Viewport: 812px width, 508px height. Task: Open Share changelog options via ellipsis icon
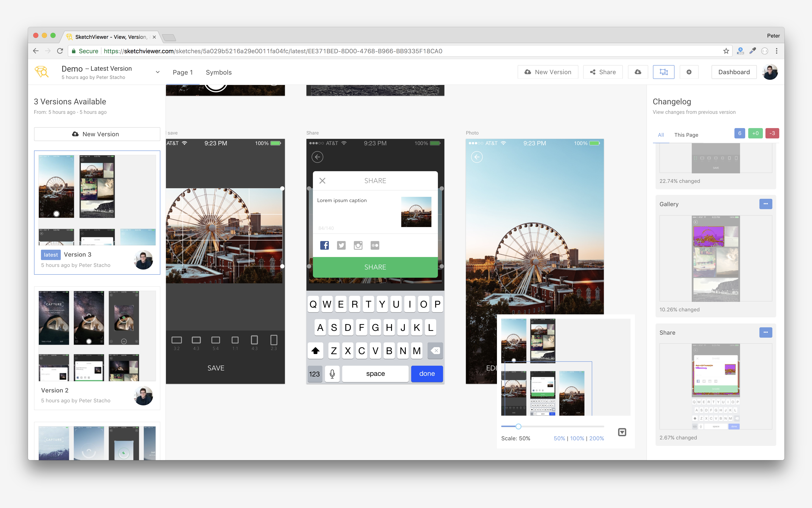[x=766, y=332]
